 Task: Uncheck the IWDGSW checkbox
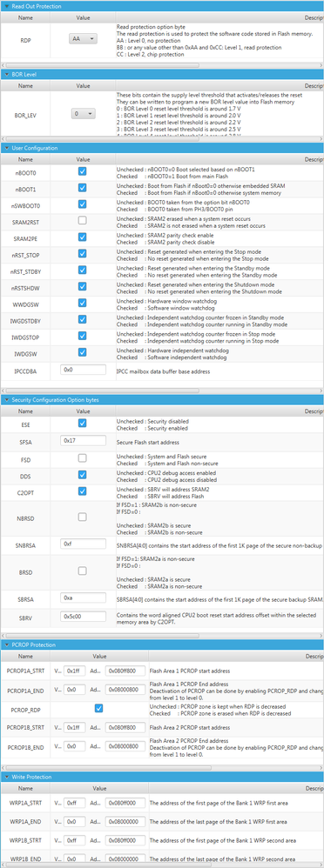tap(82, 352)
